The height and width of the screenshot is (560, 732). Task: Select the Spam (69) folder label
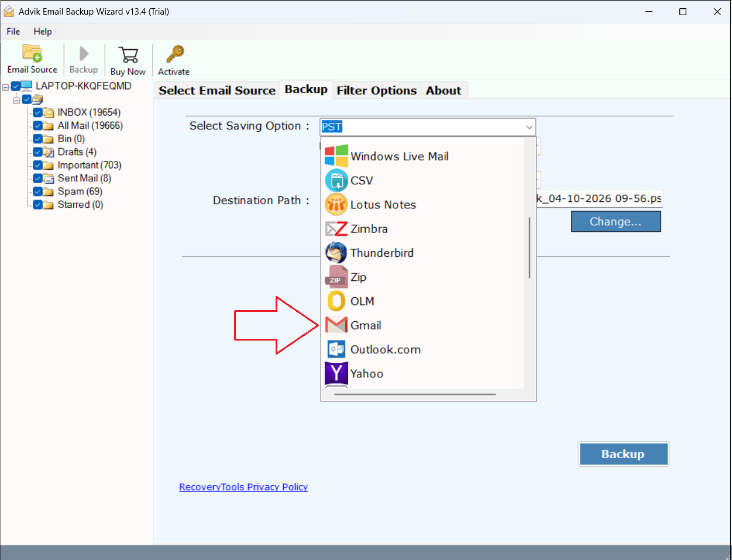point(80,191)
